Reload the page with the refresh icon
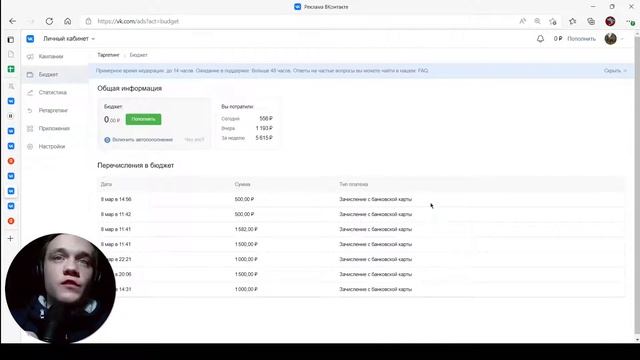 point(49,21)
